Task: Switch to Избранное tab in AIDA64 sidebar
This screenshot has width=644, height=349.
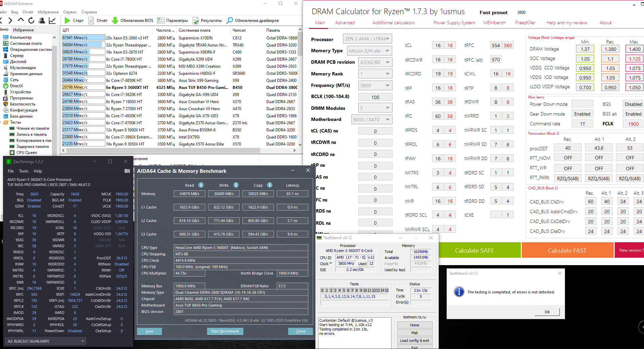Action: click(24, 30)
